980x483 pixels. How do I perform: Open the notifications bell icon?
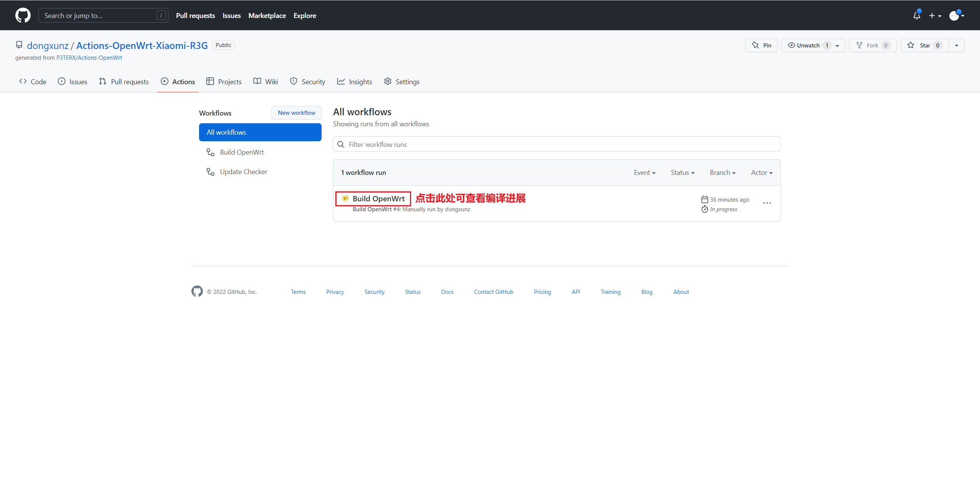coord(916,15)
